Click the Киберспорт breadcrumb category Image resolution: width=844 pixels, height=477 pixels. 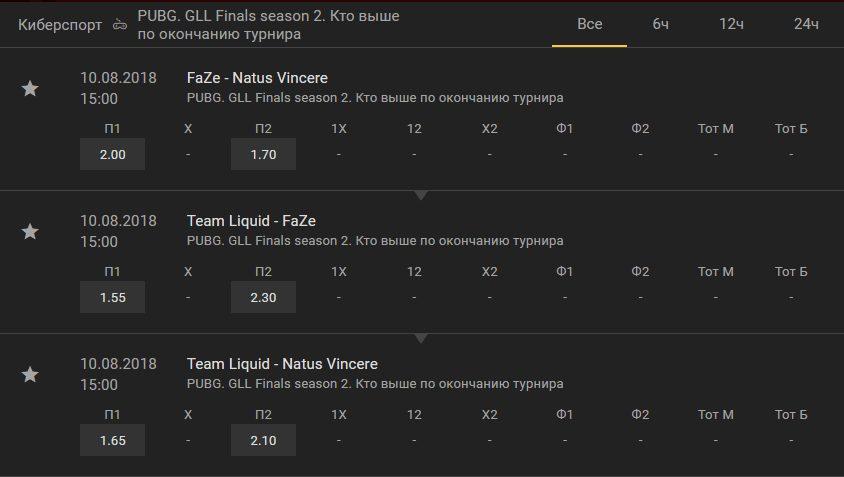coord(60,25)
